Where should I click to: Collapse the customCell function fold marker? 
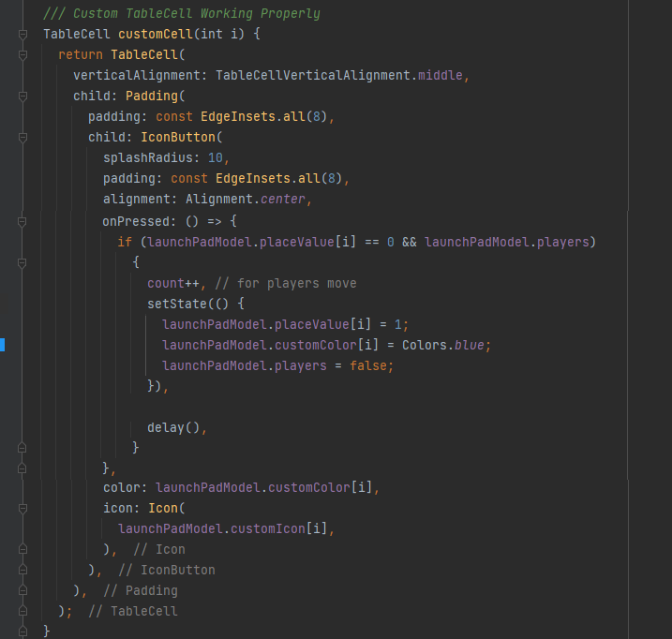23,34
